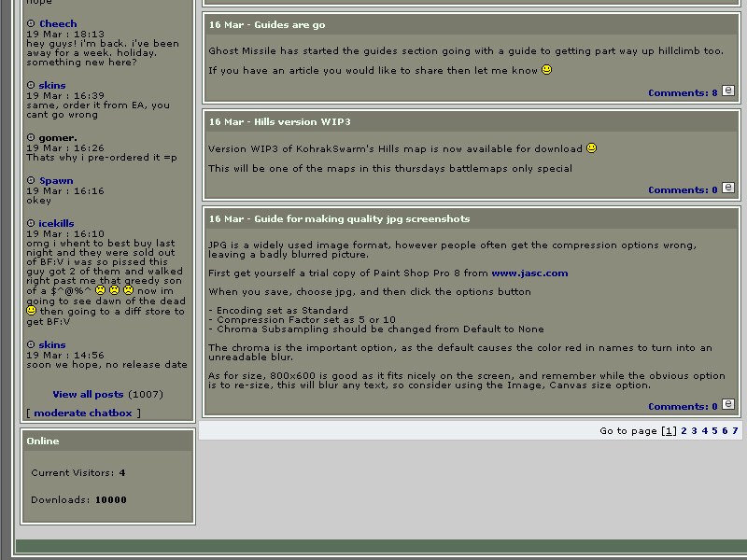Click smiley after 'available for download' text
This screenshot has width=747, height=560.
coord(591,148)
